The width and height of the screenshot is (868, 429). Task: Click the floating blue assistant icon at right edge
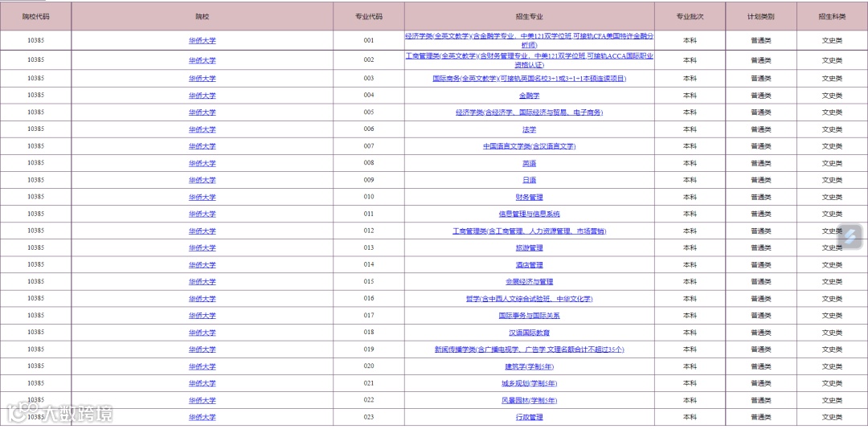852,236
